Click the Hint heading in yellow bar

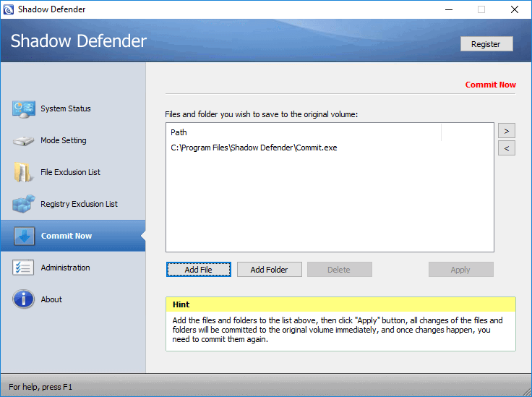point(181,304)
